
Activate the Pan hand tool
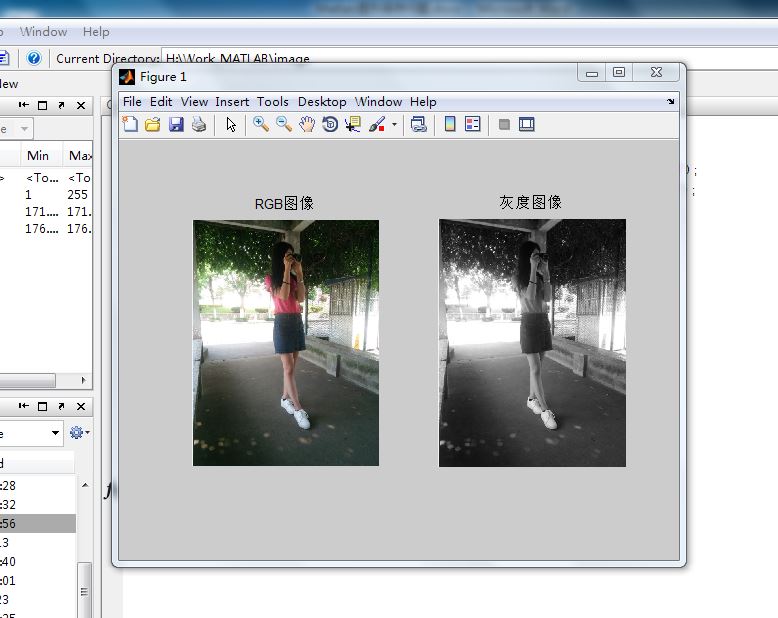pos(307,124)
